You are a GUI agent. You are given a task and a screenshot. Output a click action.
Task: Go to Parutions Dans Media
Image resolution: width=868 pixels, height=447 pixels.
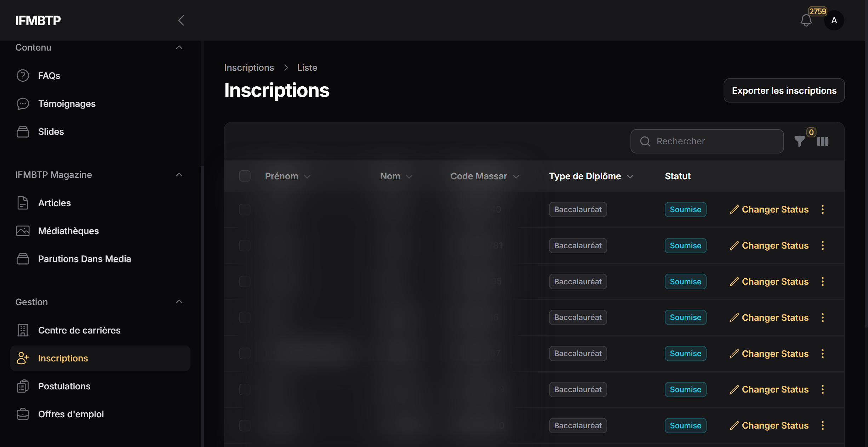[100, 259]
